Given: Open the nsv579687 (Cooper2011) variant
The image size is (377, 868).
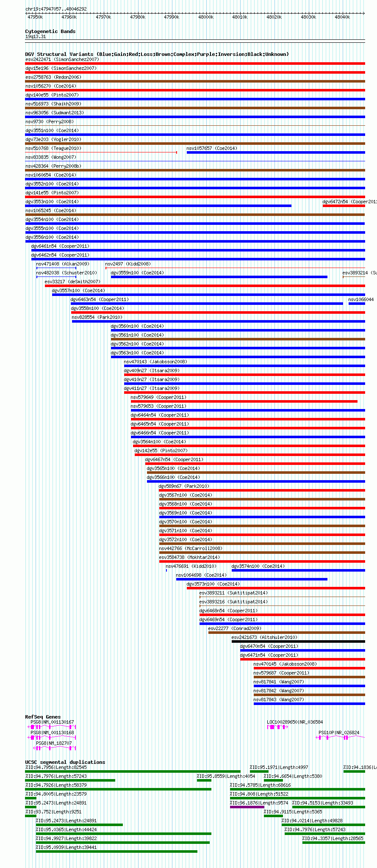Looking at the screenshot, I should tap(282, 673).
